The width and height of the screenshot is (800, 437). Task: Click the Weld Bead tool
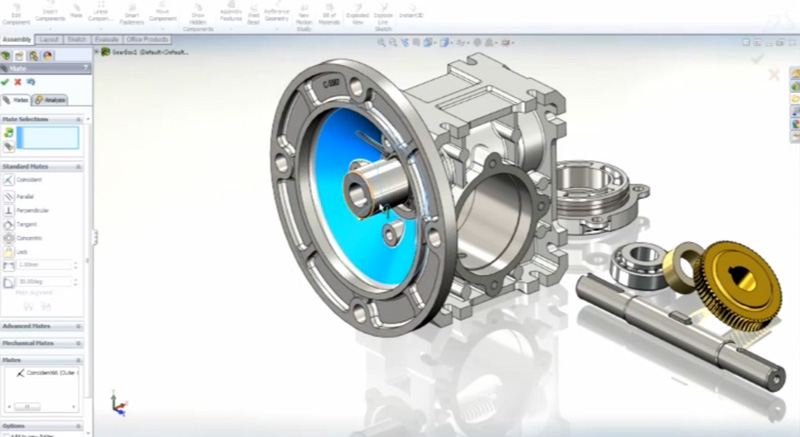tap(254, 14)
